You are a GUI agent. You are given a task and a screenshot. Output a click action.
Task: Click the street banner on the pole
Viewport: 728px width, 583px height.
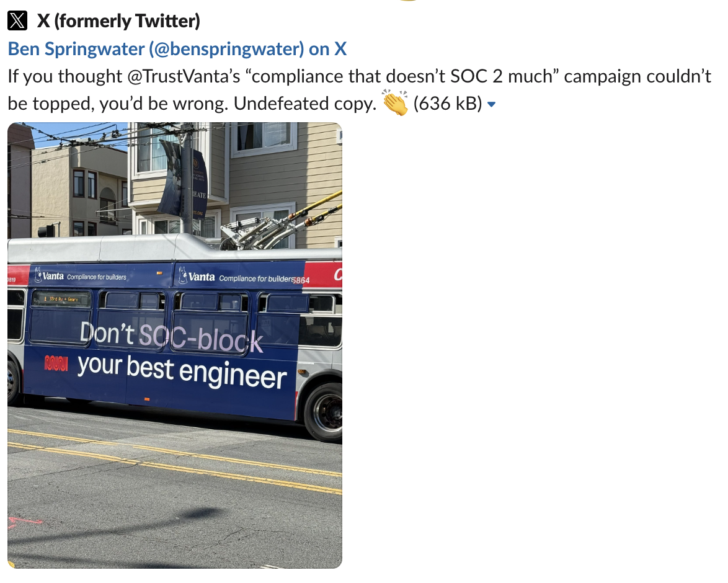184,179
